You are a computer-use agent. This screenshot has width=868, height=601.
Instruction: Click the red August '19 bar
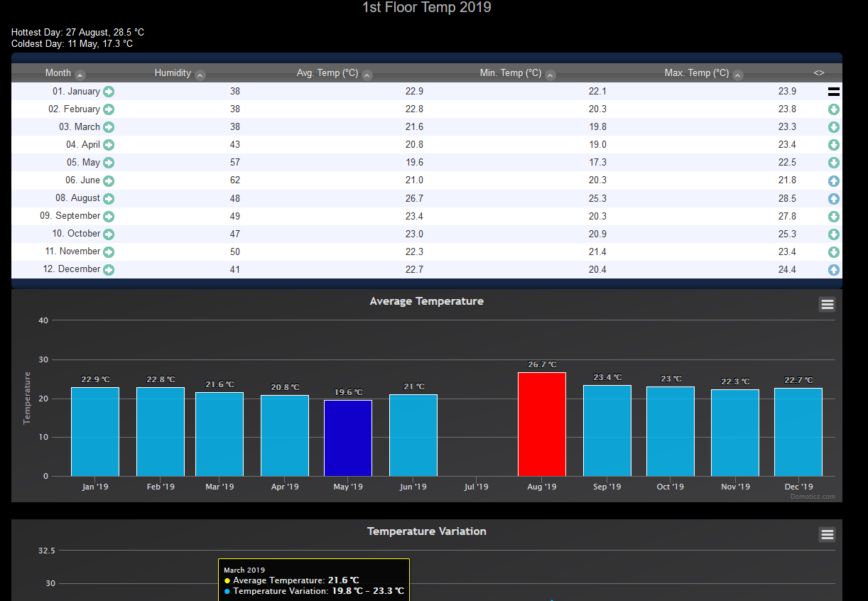tap(542, 424)
